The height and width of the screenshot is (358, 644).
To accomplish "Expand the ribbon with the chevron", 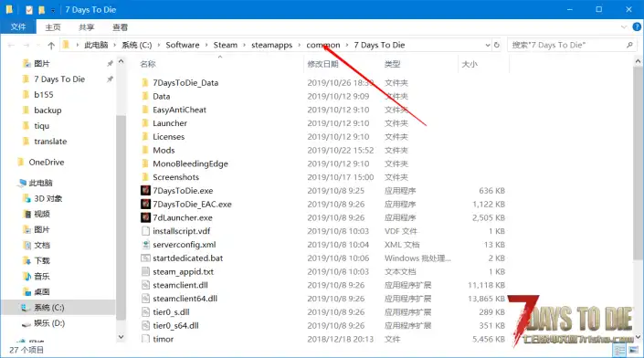I will coord(624,27).
